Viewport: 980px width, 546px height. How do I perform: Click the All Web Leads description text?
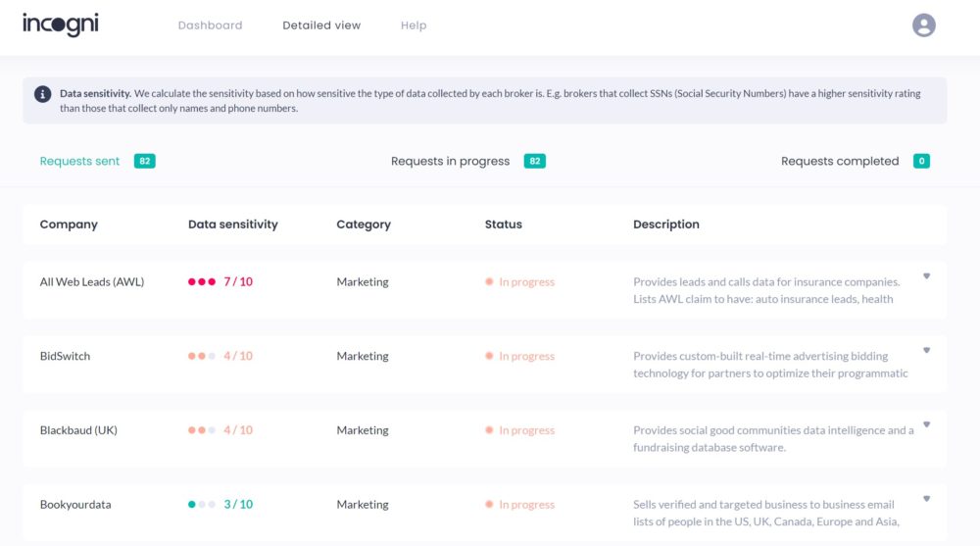(x=767, y=290)
